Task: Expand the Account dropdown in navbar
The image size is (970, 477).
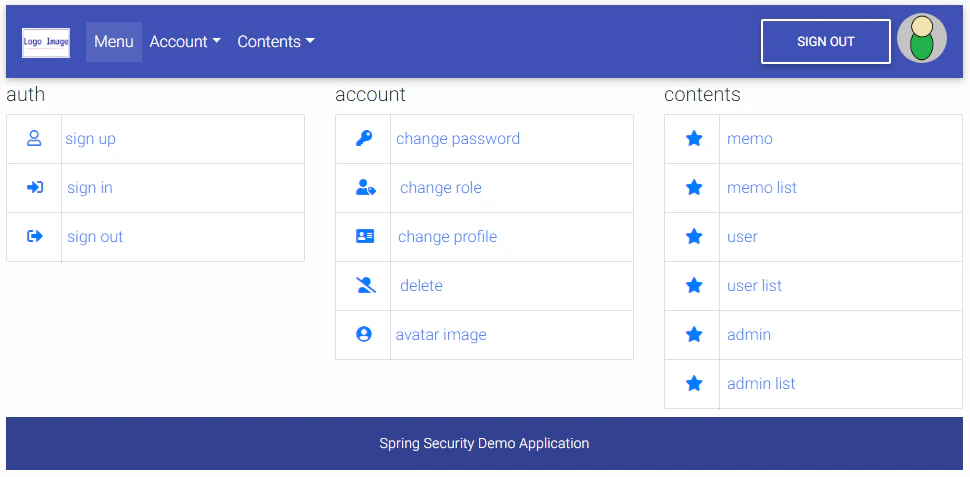Action: (x=185, y=41)
